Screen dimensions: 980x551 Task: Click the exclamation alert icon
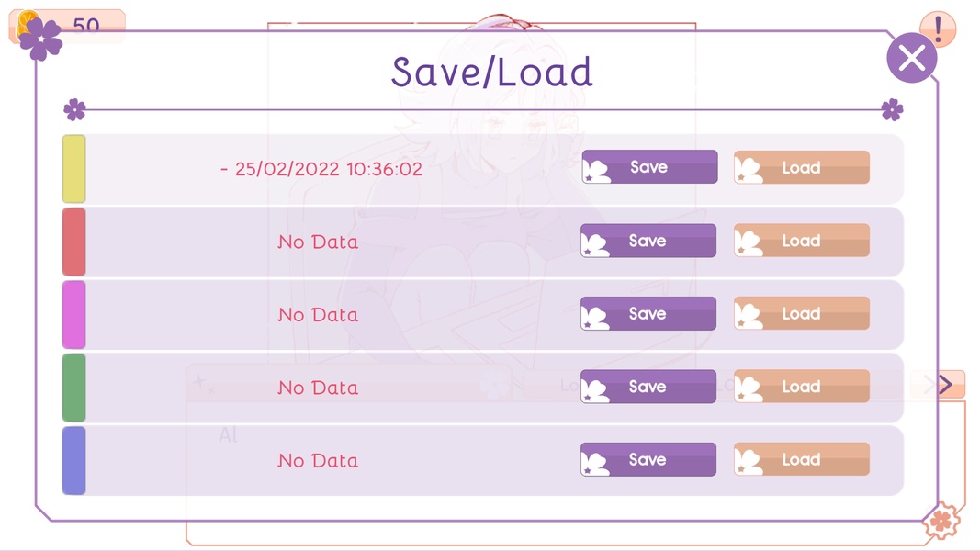pyautogui.click(x=938, y=28)
